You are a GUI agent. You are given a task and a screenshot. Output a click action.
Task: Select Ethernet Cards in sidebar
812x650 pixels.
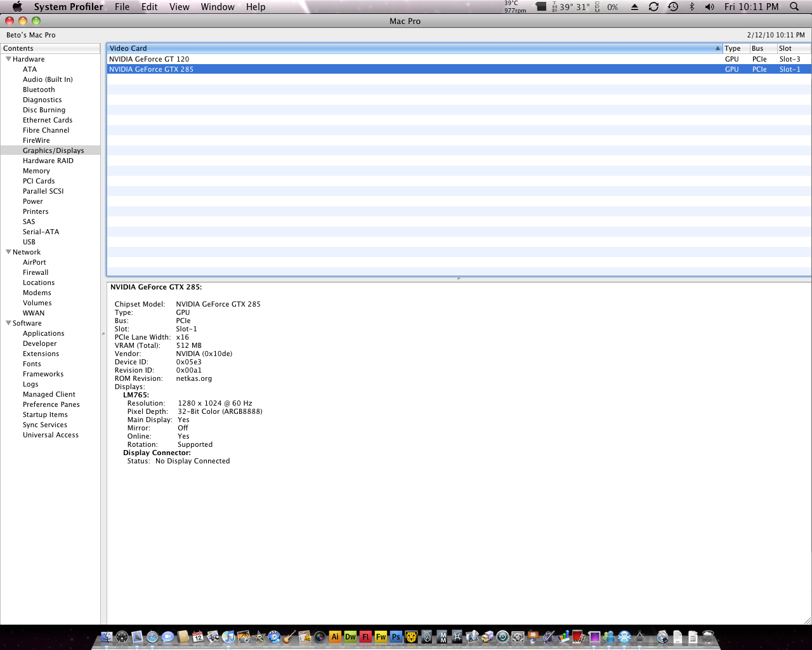[48, 120]
